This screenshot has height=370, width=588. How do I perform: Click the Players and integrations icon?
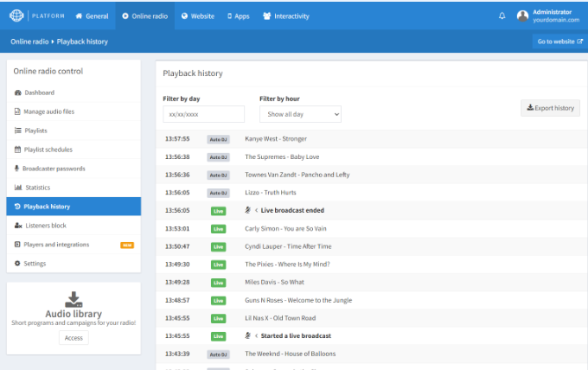click(17, 245)
